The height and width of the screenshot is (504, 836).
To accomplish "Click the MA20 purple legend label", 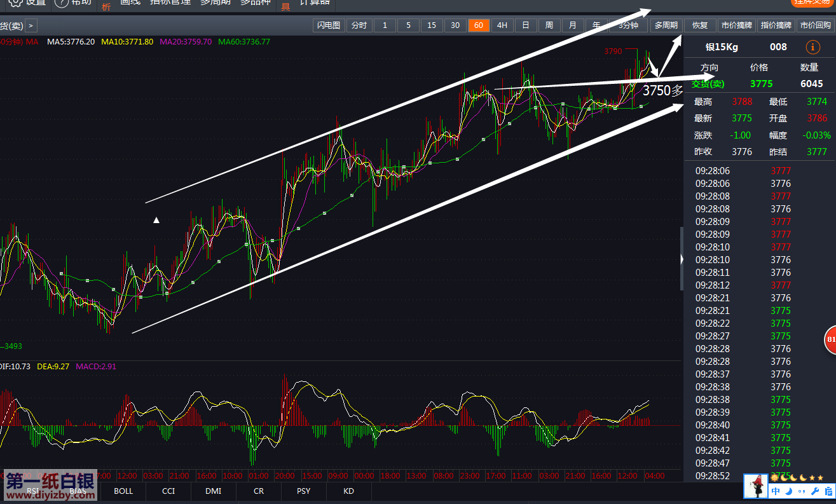I will tap(186, 42).
